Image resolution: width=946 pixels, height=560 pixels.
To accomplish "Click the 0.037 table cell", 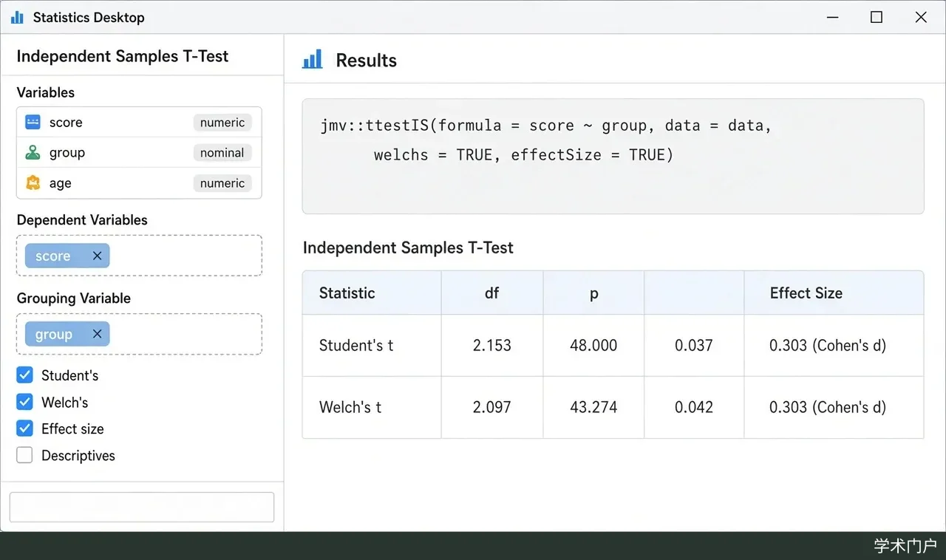I will click(694, 345).
